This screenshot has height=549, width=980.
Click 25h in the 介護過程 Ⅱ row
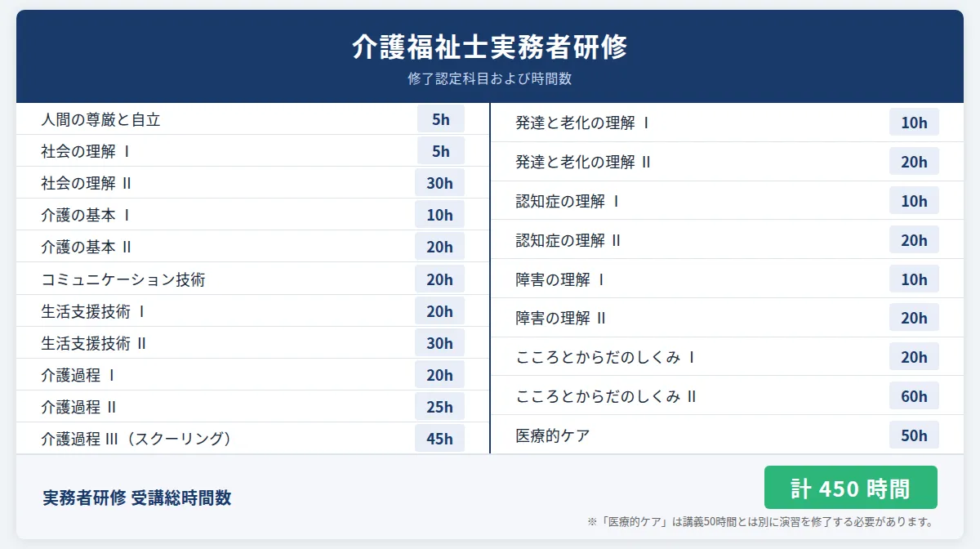(439, 407)
